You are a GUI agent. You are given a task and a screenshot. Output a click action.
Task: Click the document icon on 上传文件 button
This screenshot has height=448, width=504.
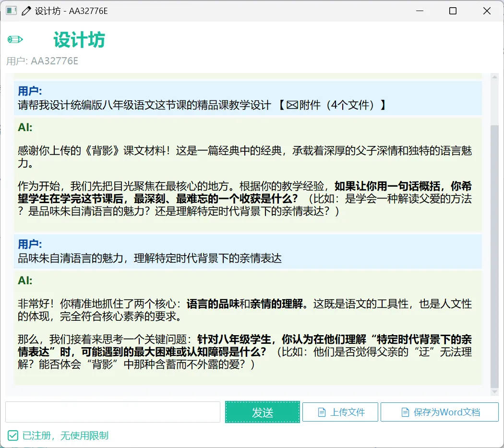322,412
